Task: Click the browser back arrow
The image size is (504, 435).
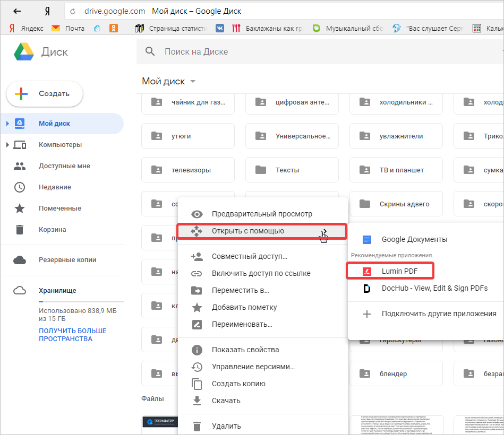Action: pyautogui.click(x=17, y=11)
